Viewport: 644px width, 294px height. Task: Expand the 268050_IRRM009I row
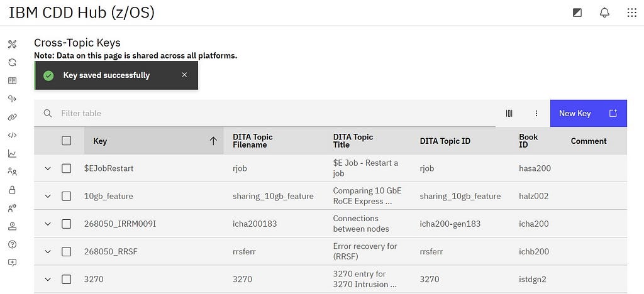tap(47, 224)
